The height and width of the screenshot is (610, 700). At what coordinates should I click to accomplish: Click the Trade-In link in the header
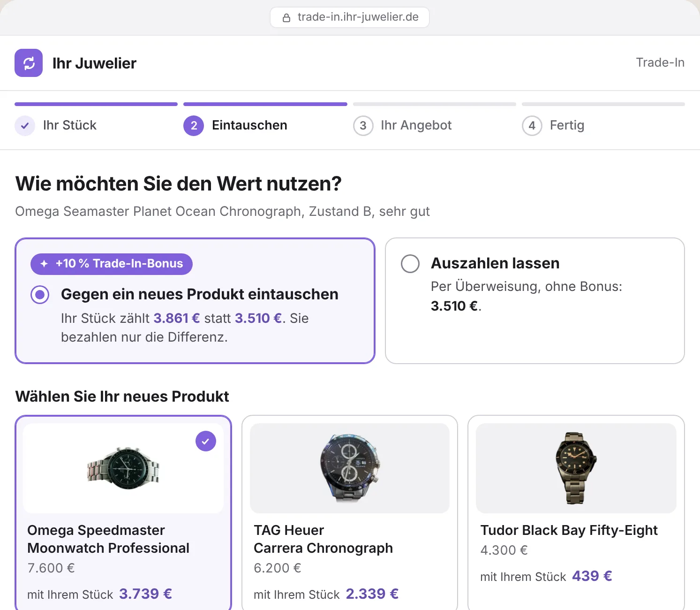coord(660,62)
